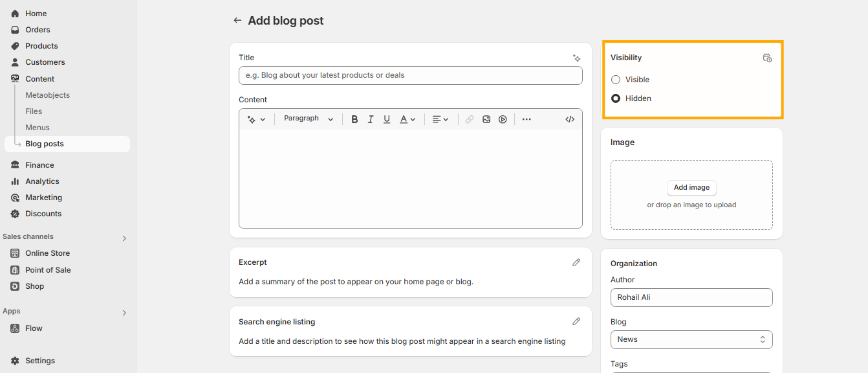The height and width of the screenshot is (373, 868).
Task: Open the Blog News select dropdown
Action: (691, 339)
